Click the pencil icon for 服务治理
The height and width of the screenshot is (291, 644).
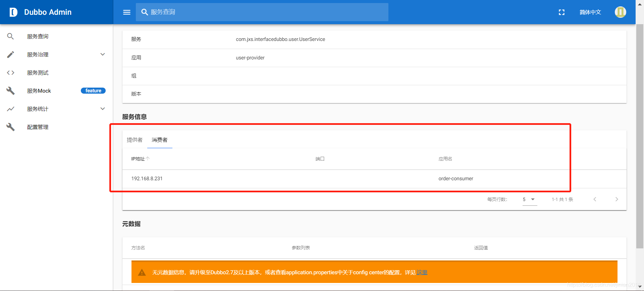10,54
